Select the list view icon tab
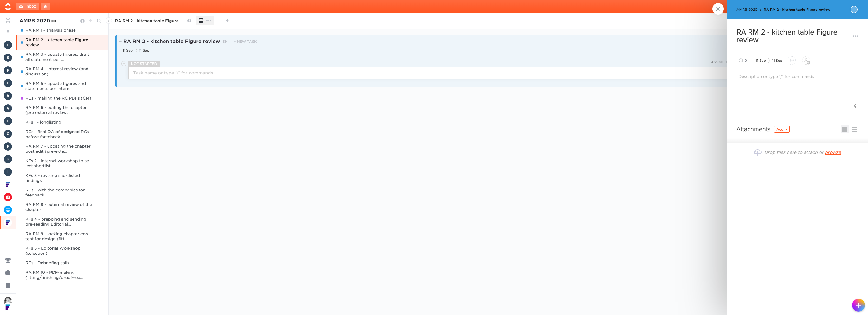 click(201, 21)
